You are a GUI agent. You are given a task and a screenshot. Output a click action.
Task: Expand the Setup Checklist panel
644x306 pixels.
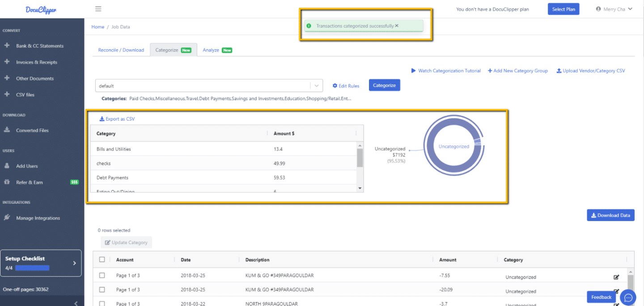tap(74, 263)
